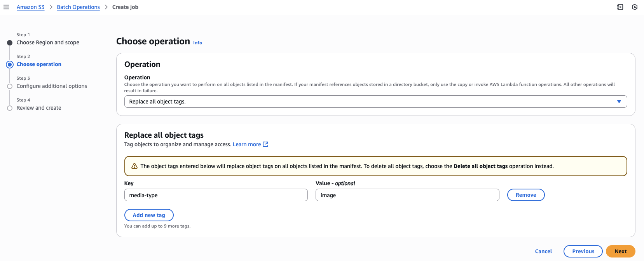
Task: Open the Info link beside Choose operation
Action: click(x=197, y=43)
